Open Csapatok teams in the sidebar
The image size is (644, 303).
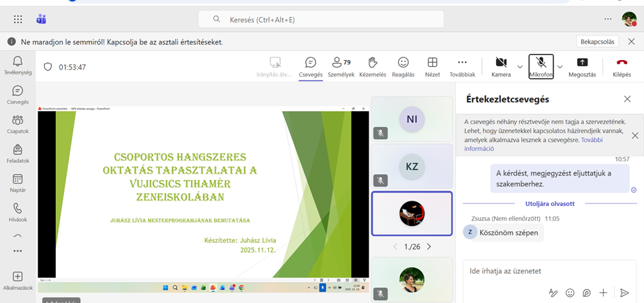(17, 124)
